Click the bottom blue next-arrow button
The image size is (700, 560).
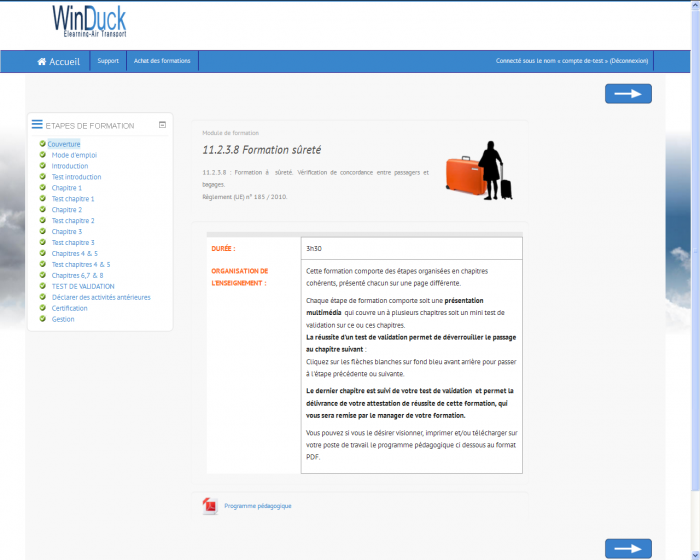pos(628,548)
